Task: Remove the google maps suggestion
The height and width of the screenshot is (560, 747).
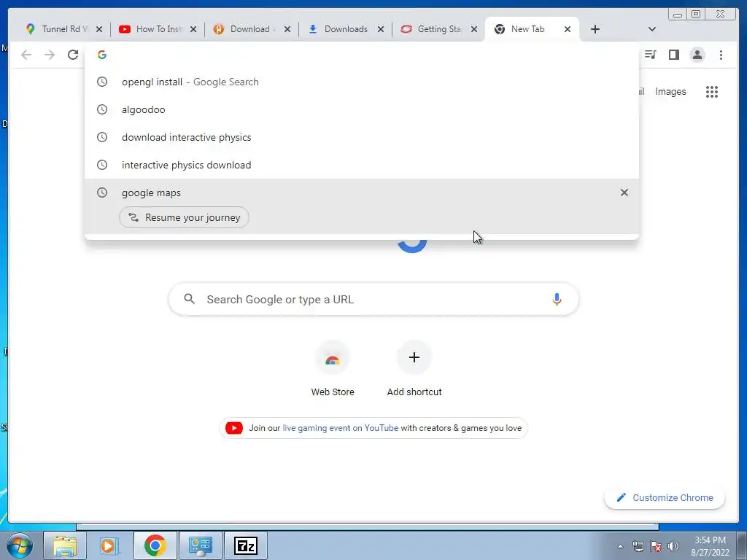Action: 624,192
